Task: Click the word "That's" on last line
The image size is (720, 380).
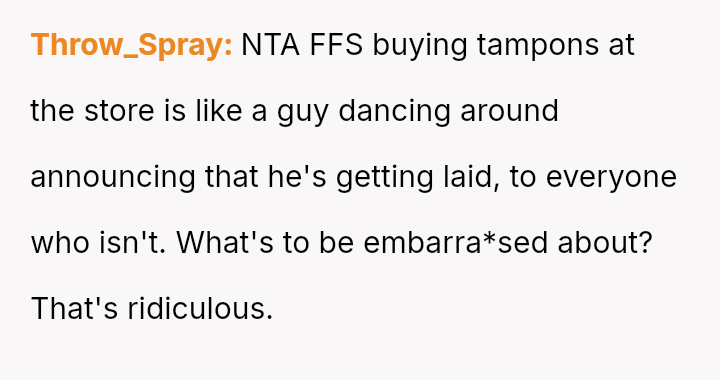Action: pos(74,308)
